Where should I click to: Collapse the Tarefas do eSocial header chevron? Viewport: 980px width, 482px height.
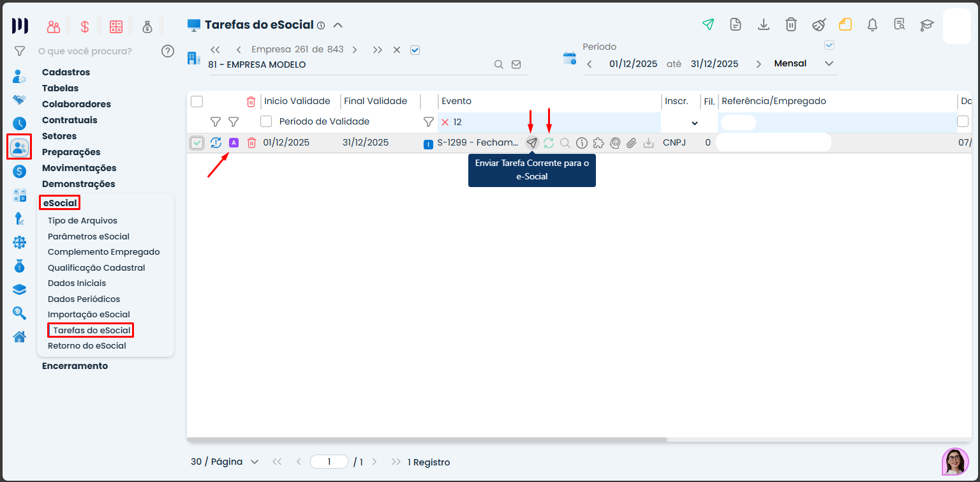pos(338,26)
